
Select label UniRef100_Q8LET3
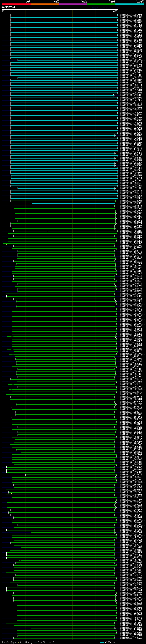click(131, 77)
